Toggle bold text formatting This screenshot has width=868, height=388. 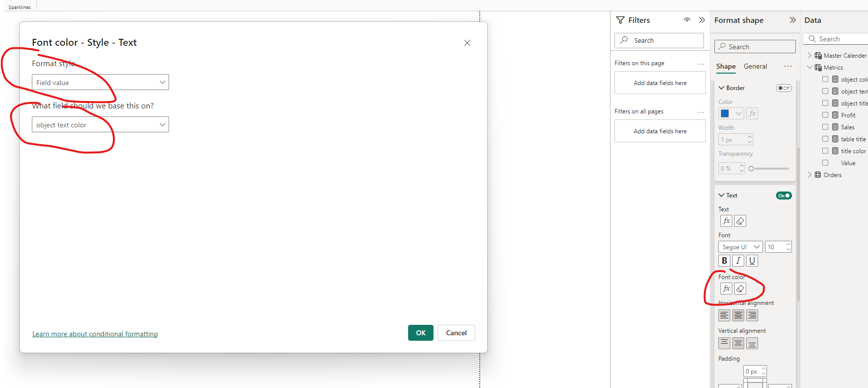724,261
